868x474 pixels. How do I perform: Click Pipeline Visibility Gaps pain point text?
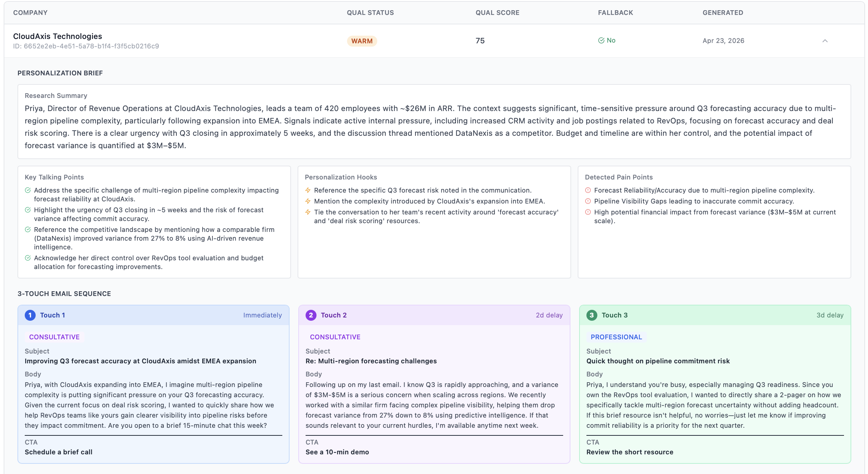[694, 201]
